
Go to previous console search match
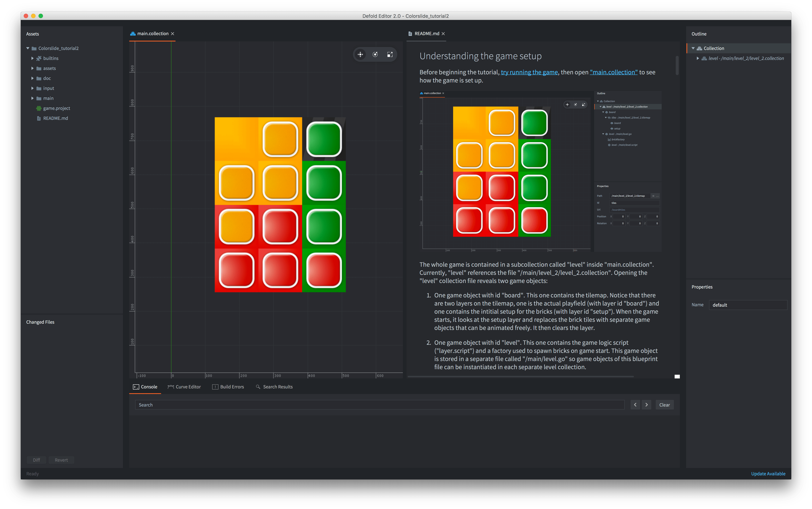click(x=635, y=405)
